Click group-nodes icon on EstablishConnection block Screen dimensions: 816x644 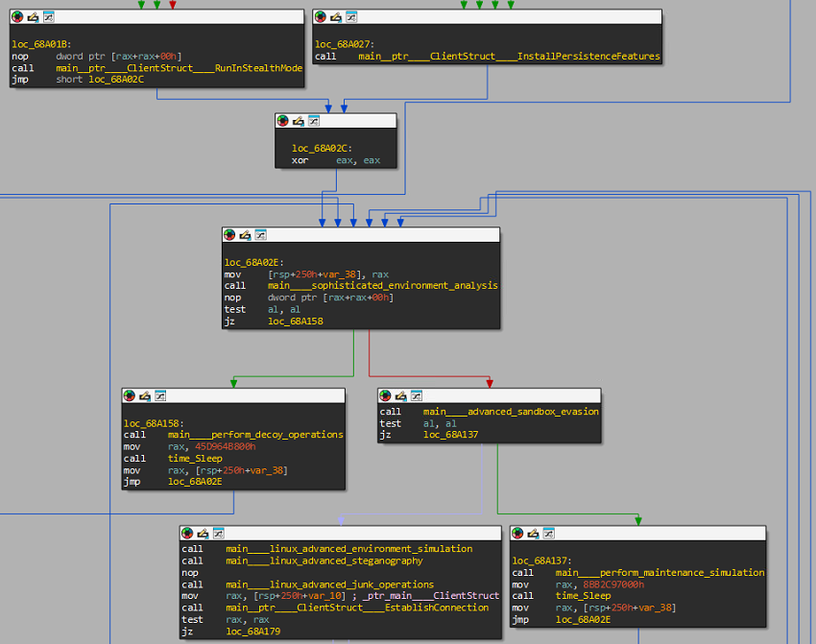(219, 534)
